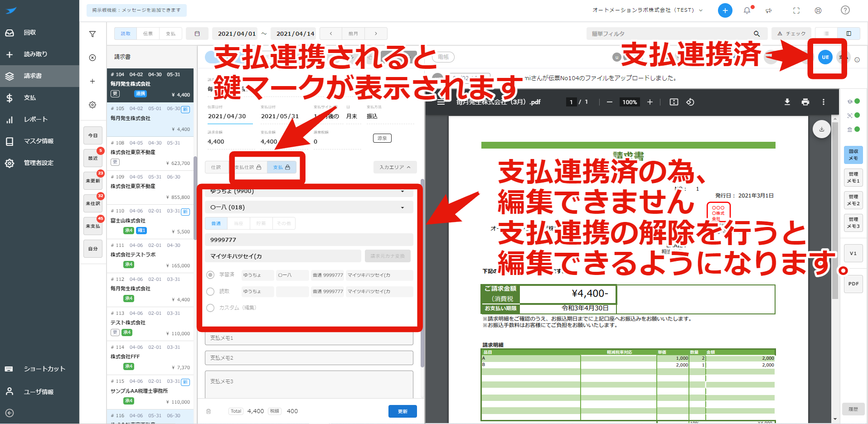Select the 読取 radio button
Image resolution: width=868 pixels, height=424 pixels.
pyautogui.click(x=210, y=291)
